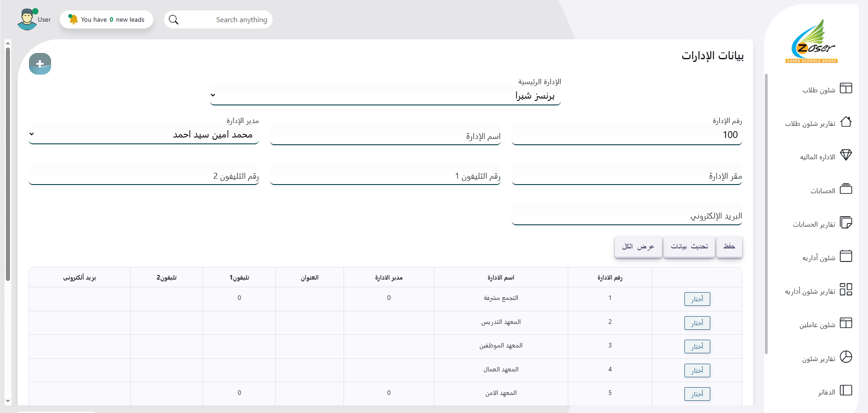
Task: Click the Zoser Schools logo
Action: coord(812,42)
